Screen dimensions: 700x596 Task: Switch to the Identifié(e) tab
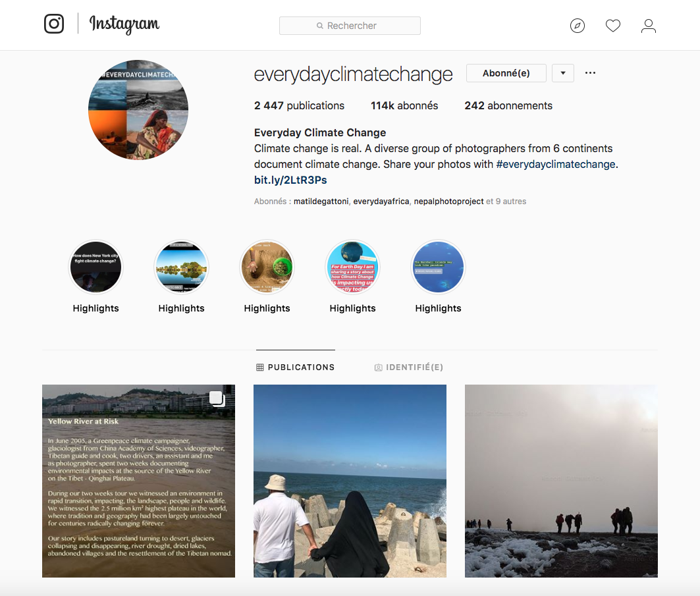pyautogui.click(x=409, y=367)
